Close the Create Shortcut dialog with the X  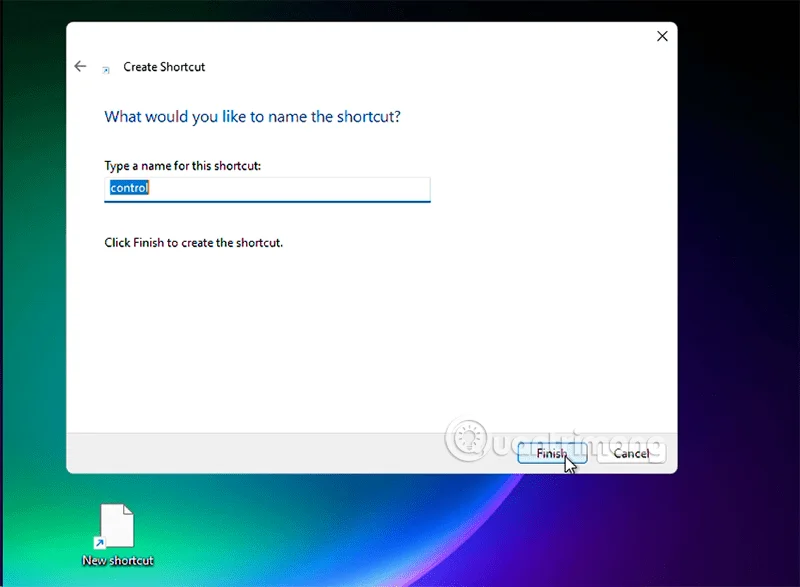point(661,36)
